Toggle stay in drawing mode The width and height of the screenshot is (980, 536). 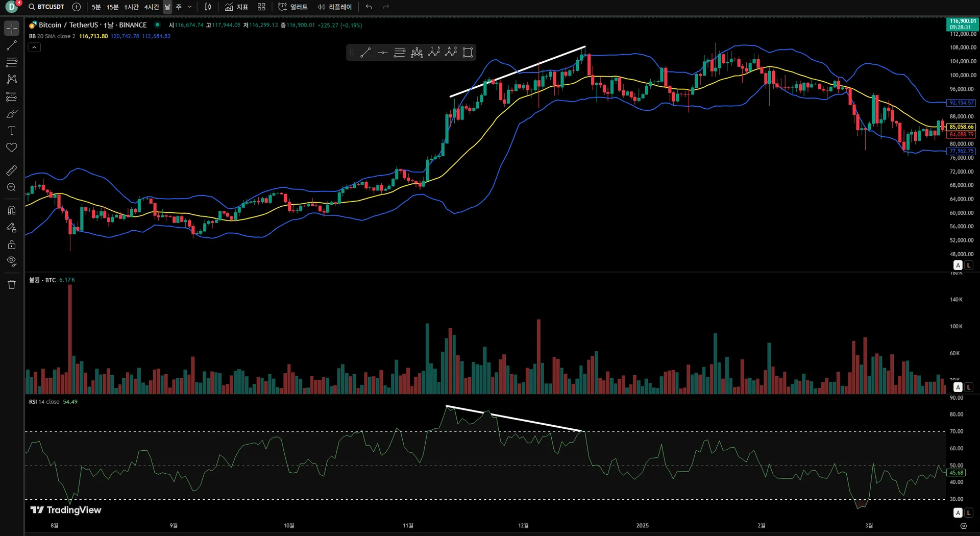pos(12,228)
